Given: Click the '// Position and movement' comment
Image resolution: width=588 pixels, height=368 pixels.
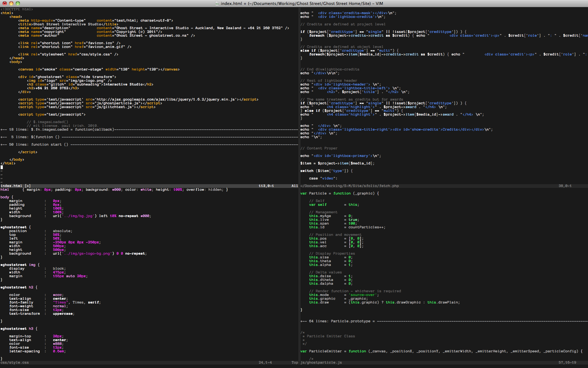Looking at the screenshot, I should (335, 235).
